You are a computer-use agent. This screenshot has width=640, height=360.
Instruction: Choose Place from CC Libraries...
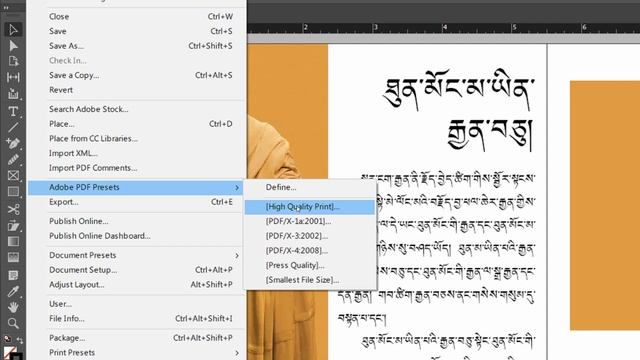tap(136, 139)
